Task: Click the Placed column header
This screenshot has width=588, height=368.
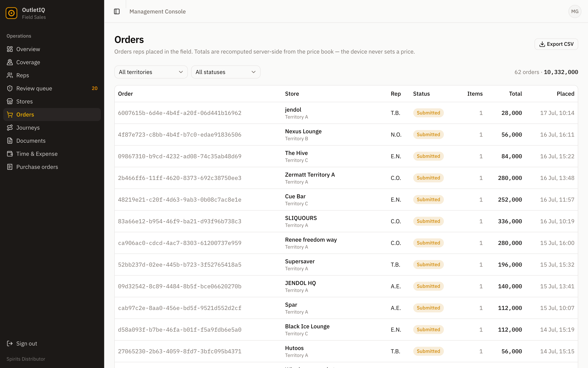Action: pyautogui.click(x=565, y=94)
